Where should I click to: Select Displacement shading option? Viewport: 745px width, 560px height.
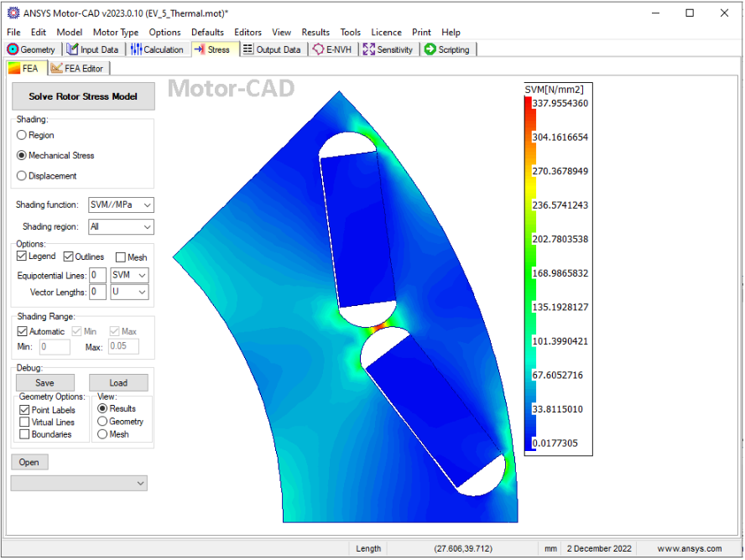point(21,176)
